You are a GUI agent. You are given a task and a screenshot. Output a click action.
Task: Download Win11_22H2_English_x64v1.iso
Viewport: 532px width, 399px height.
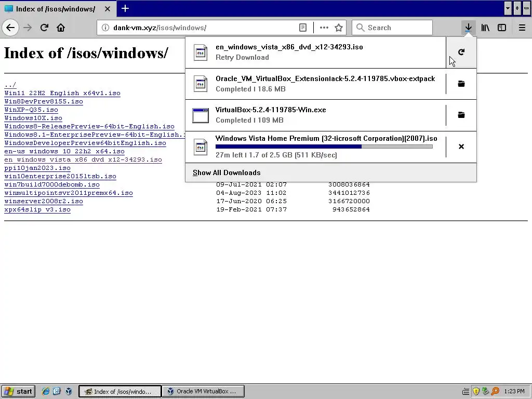pyautogui.click(x=62, y=93)
